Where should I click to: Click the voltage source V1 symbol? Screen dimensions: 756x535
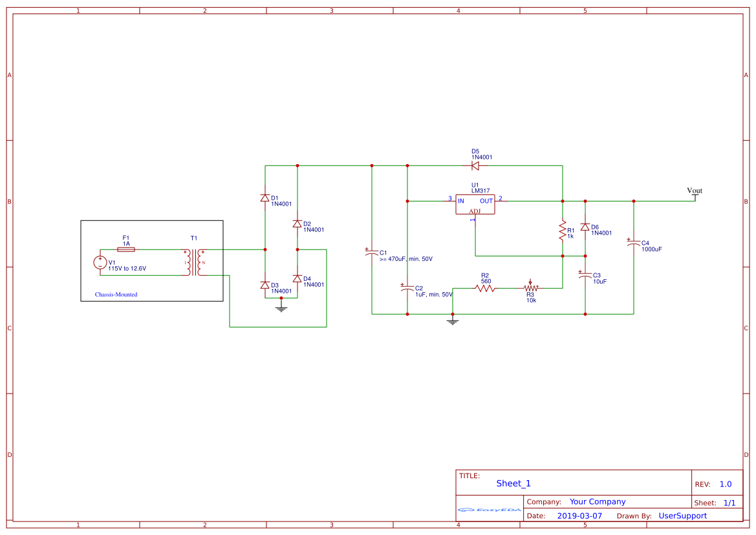(100, 262)
